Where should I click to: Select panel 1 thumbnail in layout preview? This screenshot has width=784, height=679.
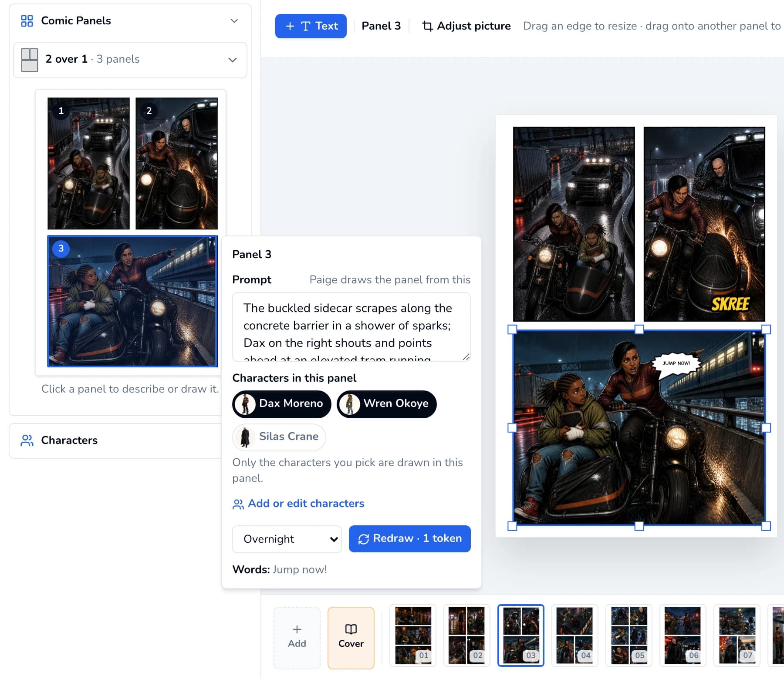[x=88, y=163]
